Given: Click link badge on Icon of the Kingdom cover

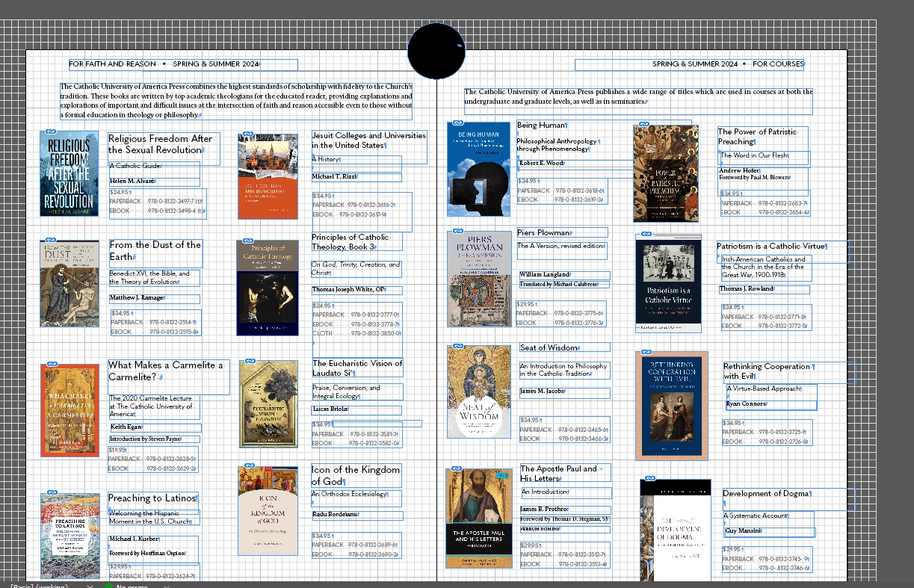Looking at the screenshot, I should click(249, 466).
